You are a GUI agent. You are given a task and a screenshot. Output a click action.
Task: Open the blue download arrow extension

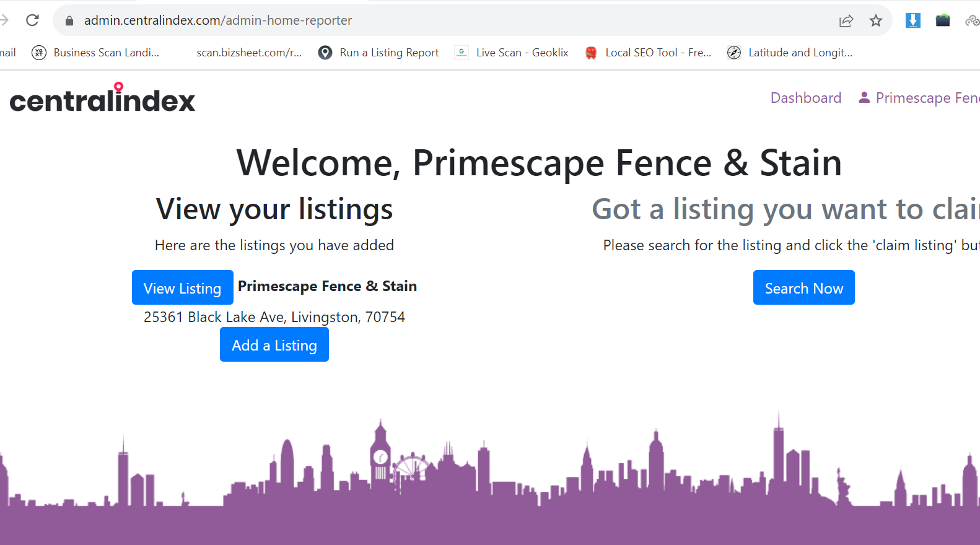(912, 20)
